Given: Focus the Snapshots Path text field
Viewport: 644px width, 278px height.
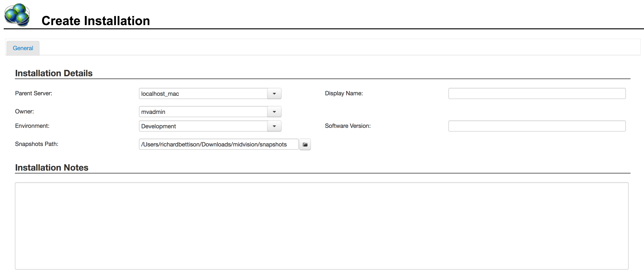Looking at the screenshot, I should [219, 144].
